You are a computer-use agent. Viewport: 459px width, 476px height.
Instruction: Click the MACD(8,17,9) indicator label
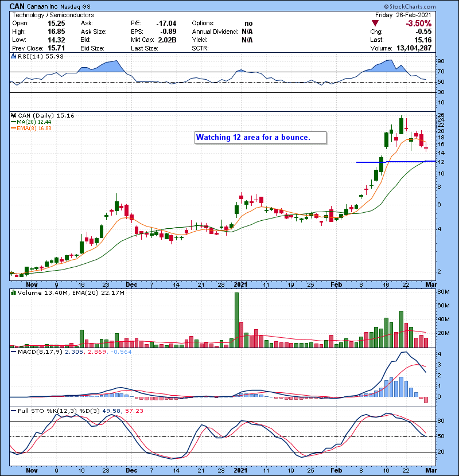40,352
